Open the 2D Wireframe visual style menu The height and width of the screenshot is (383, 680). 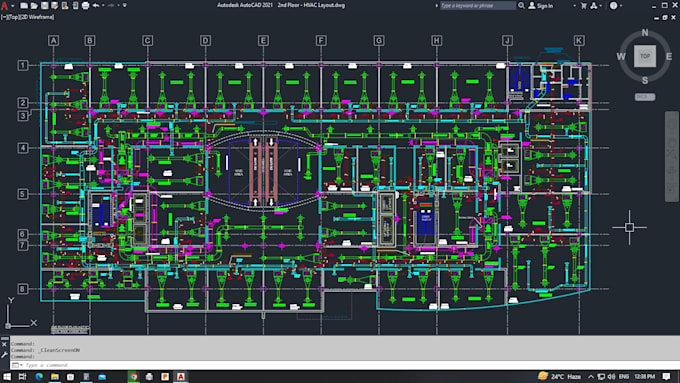[x=36, y=17]
